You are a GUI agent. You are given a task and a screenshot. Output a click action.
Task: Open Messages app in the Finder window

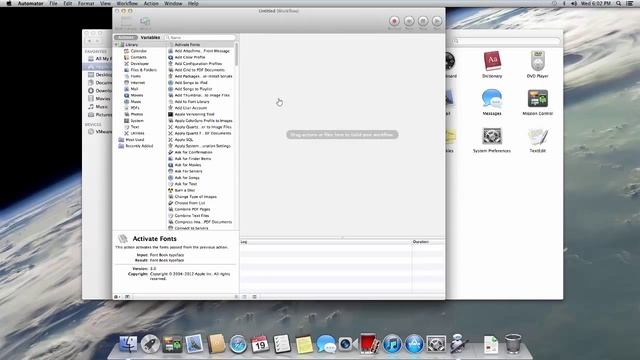[492, 102]
